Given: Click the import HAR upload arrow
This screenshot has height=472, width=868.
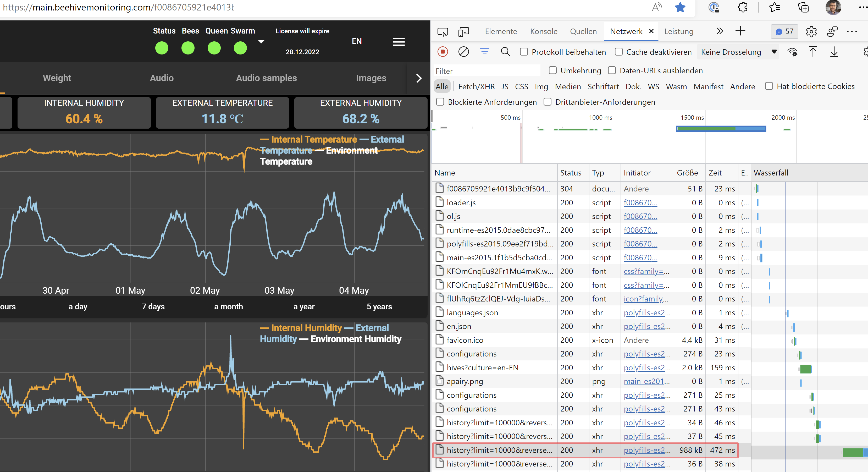Looking at the screenshot, I should coord(812,52).
